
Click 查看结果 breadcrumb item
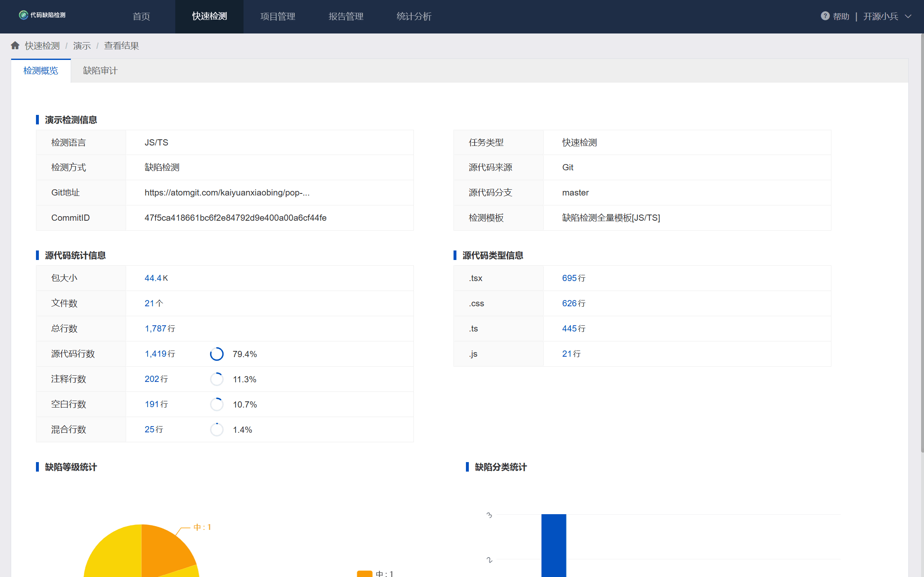click(122, 46)
